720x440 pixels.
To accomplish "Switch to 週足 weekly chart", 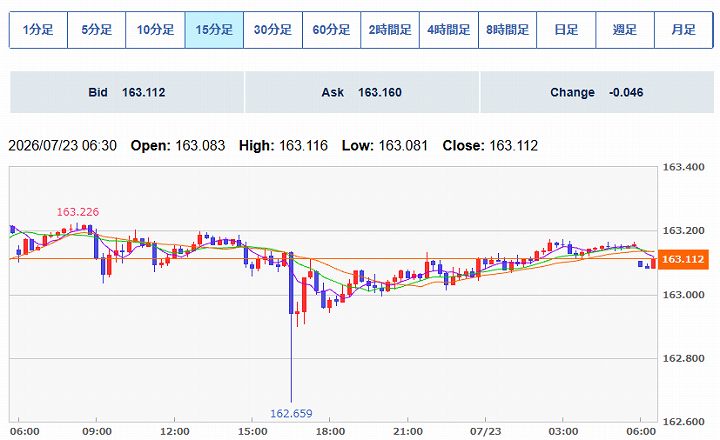I will coord(625,30).
